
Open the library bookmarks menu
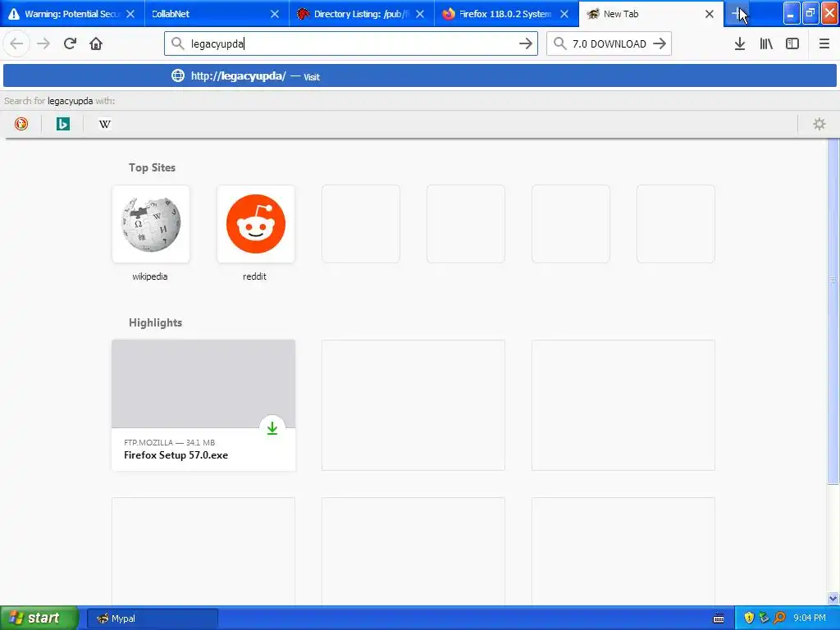[x=766, y=43]
